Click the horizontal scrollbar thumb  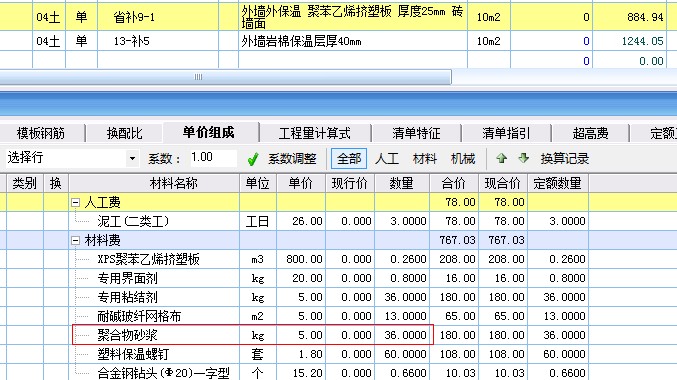(x=225, y=77)
